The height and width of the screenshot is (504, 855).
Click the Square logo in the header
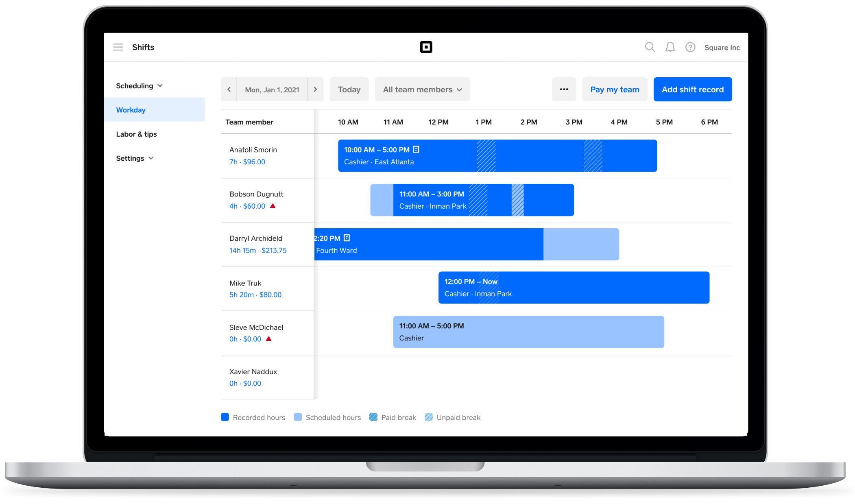[427, 47]
